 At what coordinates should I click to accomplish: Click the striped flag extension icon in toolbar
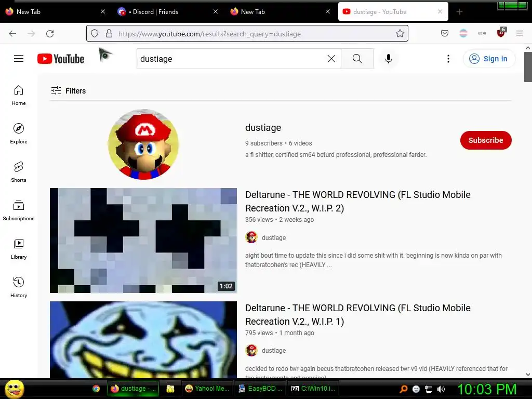click(463, 33)
